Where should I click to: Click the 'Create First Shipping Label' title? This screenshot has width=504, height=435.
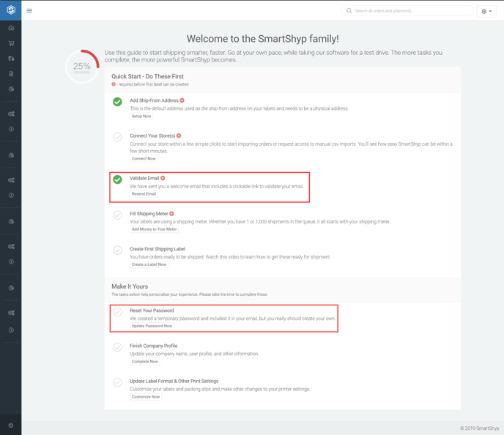157,249
